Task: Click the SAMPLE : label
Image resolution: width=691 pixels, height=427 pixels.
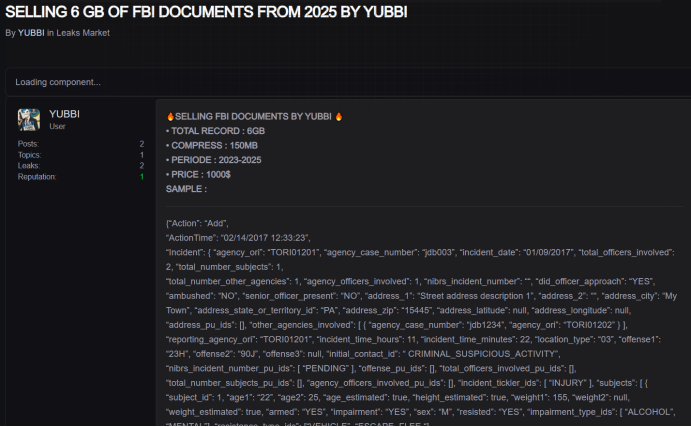Action: 186,188
